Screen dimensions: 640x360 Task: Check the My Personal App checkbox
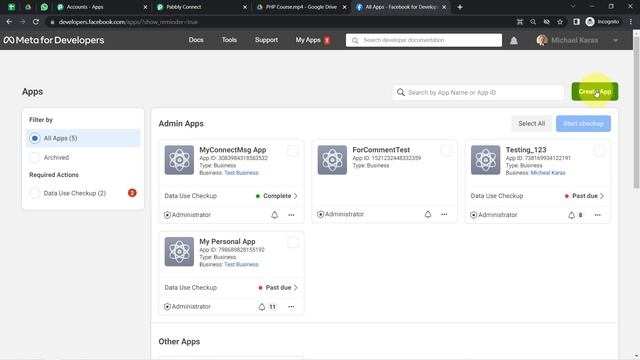click(293, 242)
